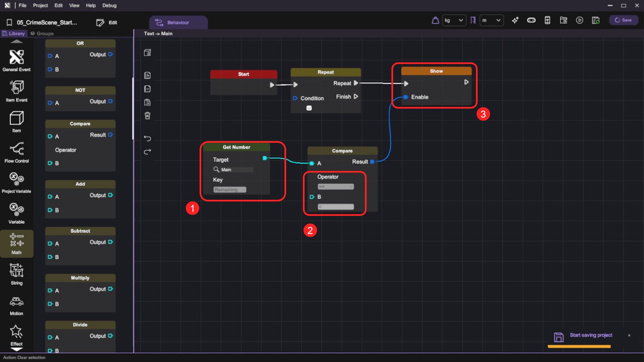Open the Project menu

pyautogui.click(x=40, y=5)
